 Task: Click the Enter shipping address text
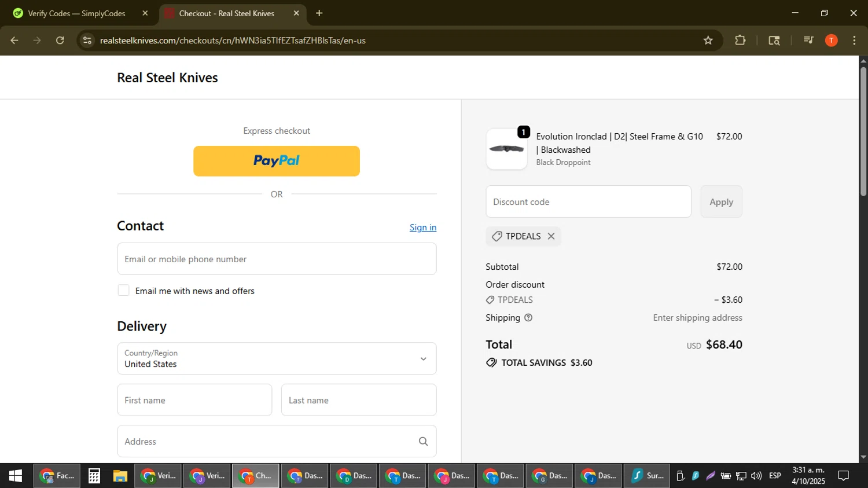[698, 318]
